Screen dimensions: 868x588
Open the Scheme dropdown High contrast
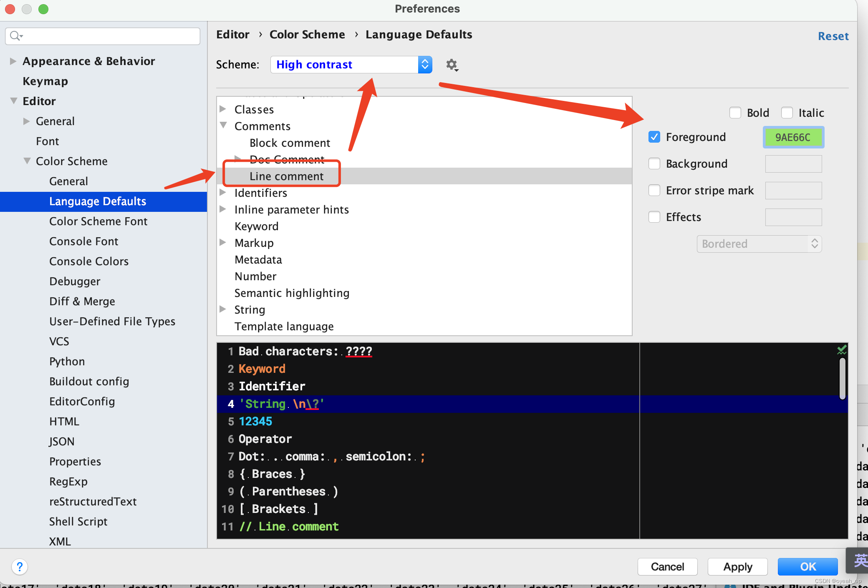point(351,65)
